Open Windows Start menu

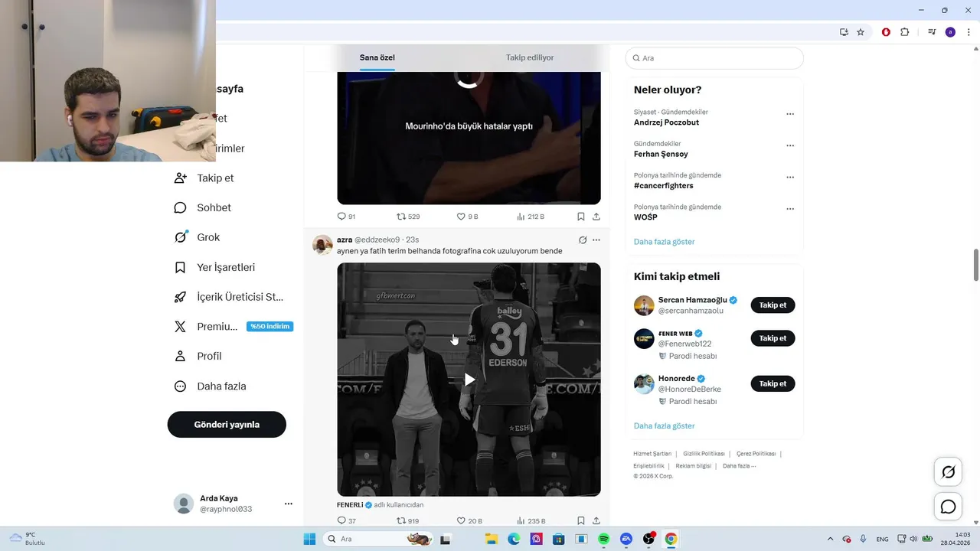coord(309,539)
